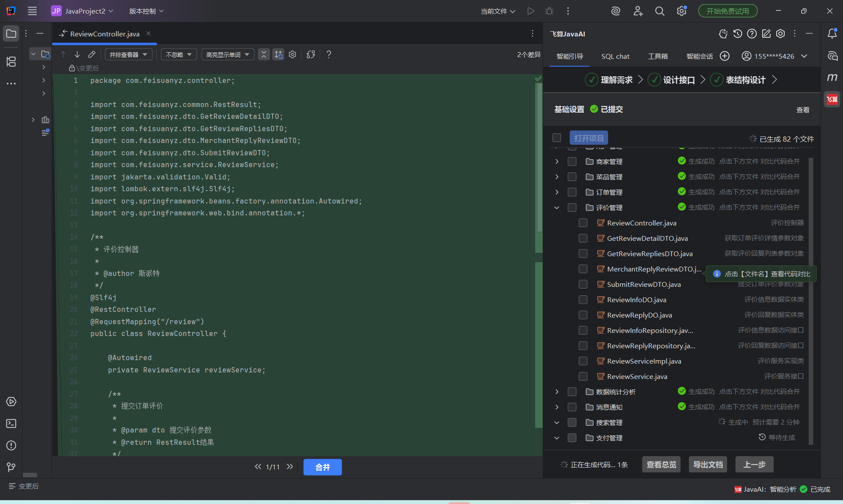The image size is (843, 504).
Task: Click the Search Everywhere magnifier icon
Action: tap(659, 11)
